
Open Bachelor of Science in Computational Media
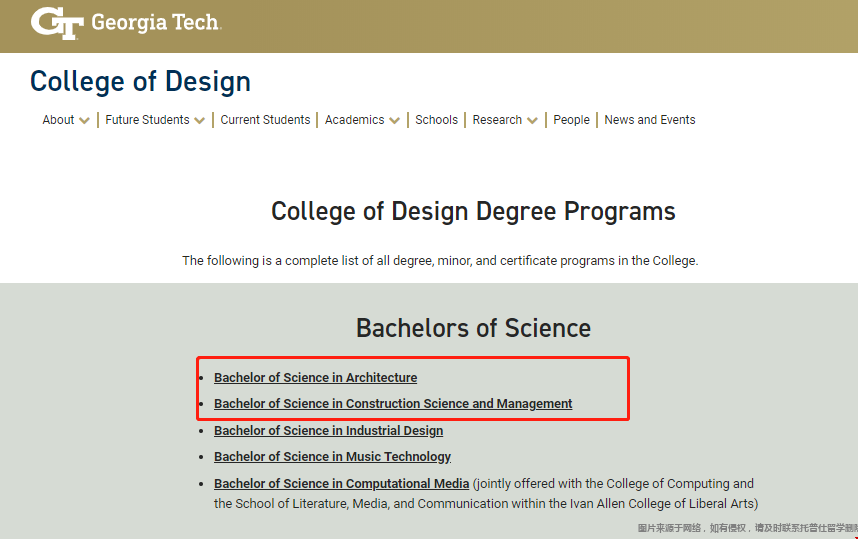[341, 484]
